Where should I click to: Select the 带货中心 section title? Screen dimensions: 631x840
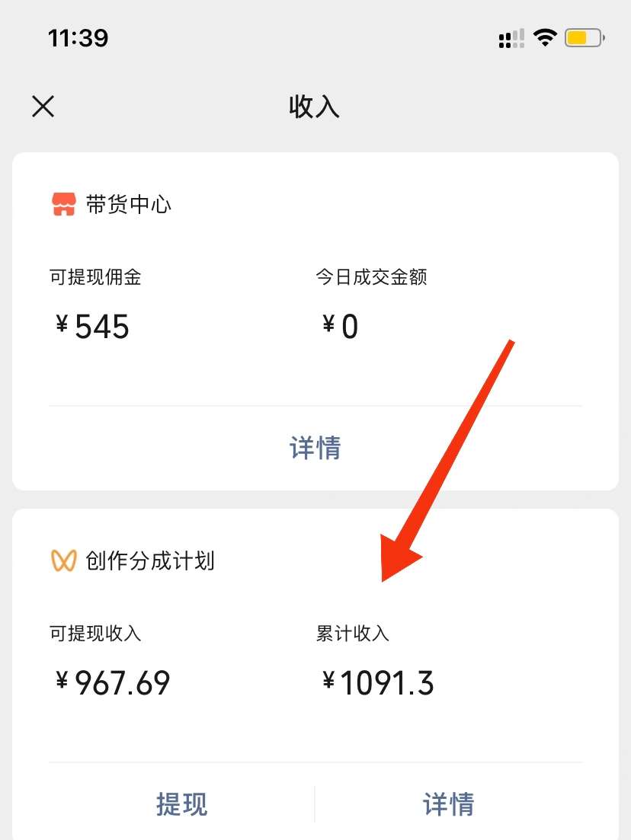(129, 205)
